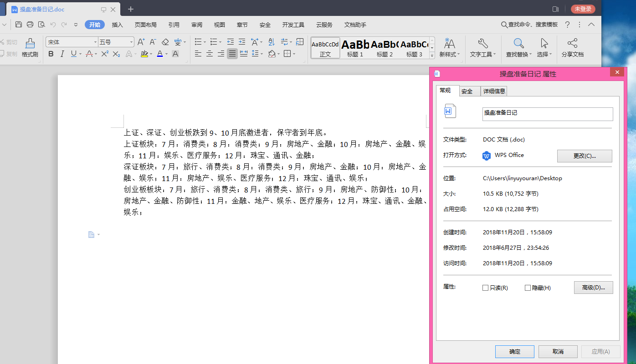636x364 pixels.
Task: Center align paragraph
Action: (x=210, y=54)
